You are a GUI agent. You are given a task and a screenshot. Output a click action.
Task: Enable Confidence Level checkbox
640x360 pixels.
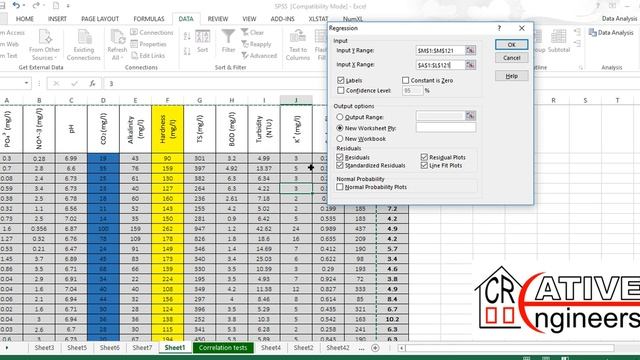click(341, 90)
